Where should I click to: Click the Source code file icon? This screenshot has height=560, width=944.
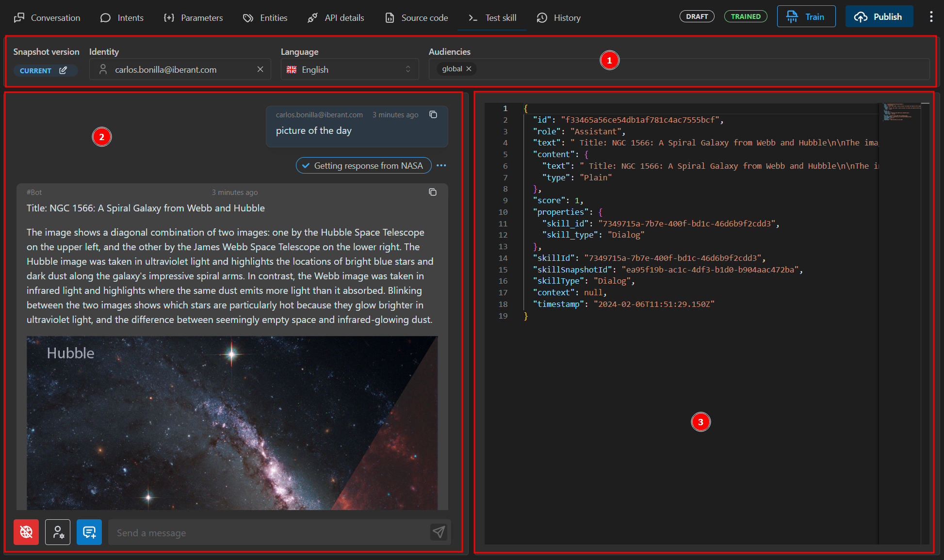coord(390,18)
